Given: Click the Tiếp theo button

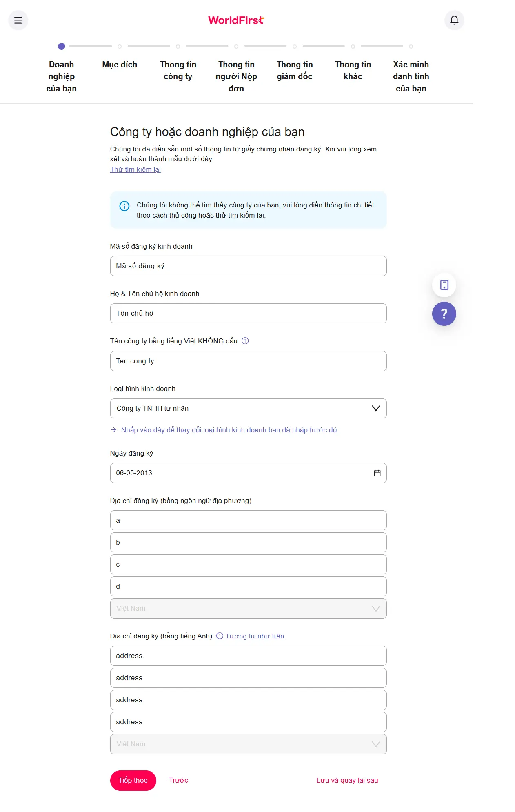Looking at the screenshot, I should click(x=133, y=780).
